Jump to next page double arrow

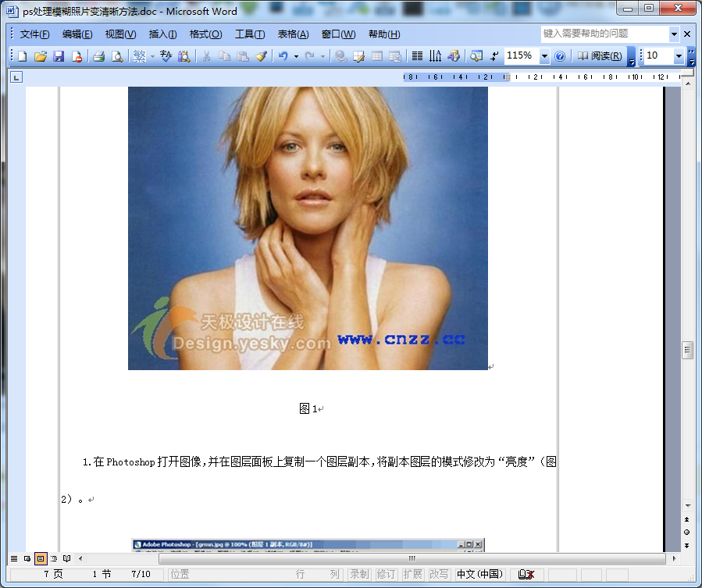point(687,546)
